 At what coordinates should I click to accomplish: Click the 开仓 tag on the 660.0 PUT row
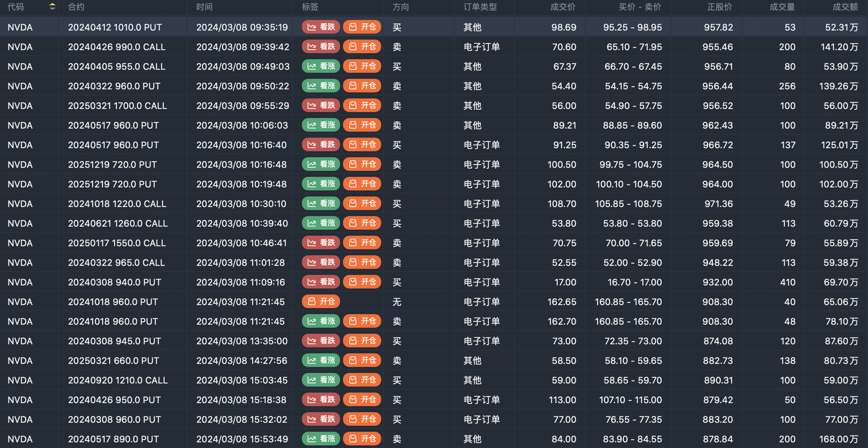pos(362,361)
